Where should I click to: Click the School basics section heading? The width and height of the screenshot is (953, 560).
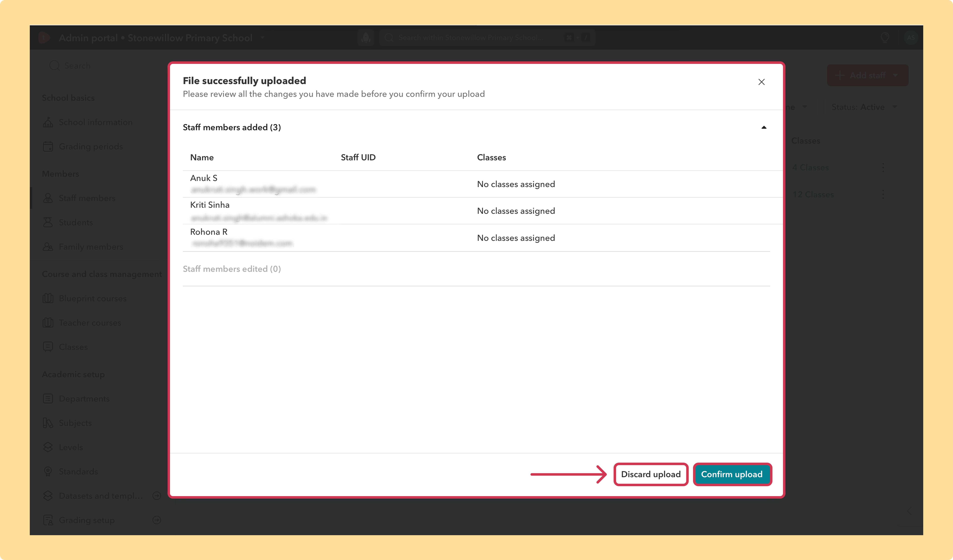[x=68, y=98]
